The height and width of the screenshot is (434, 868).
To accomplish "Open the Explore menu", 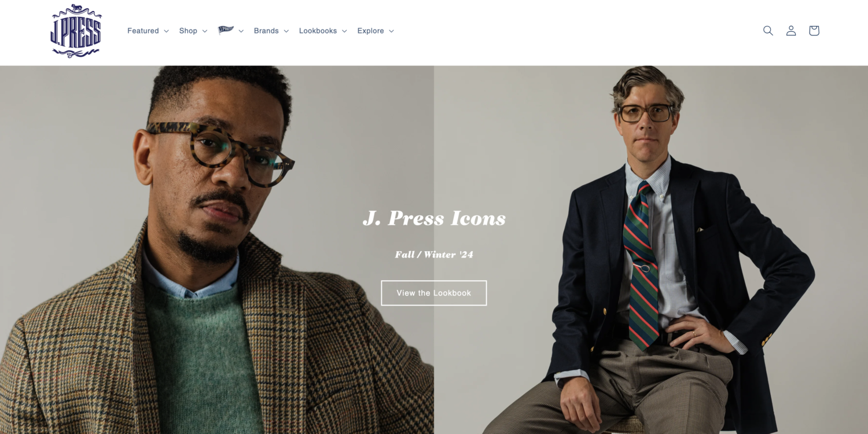I will [x=370, y=31].
